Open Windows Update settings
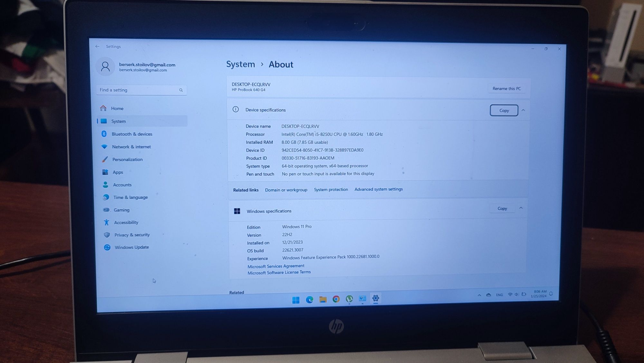The width and height of the screenshot is (644, 363). click(131, 247)
